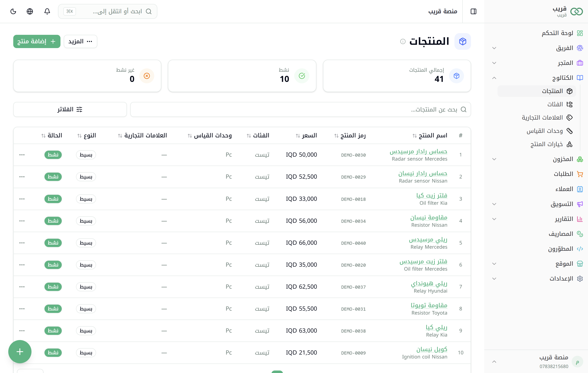Toggle dark mode moon icon
The image size is (588, 373).
pos(13,11)
